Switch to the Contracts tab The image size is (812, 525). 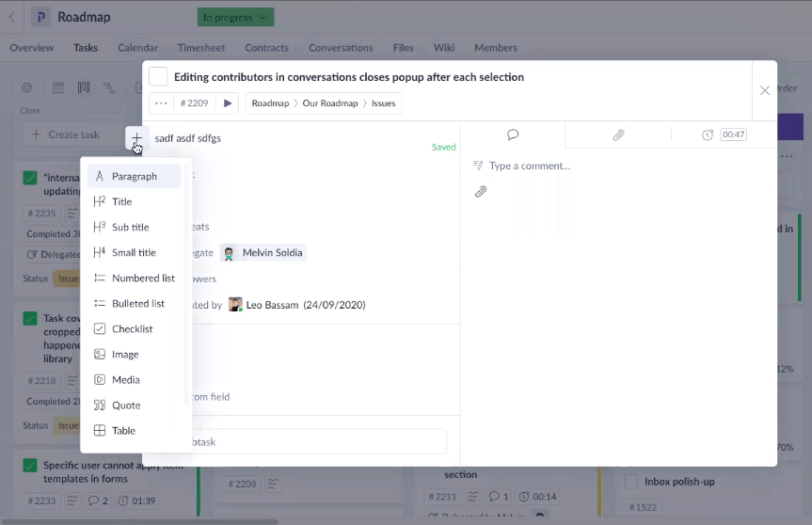(266, 48)
